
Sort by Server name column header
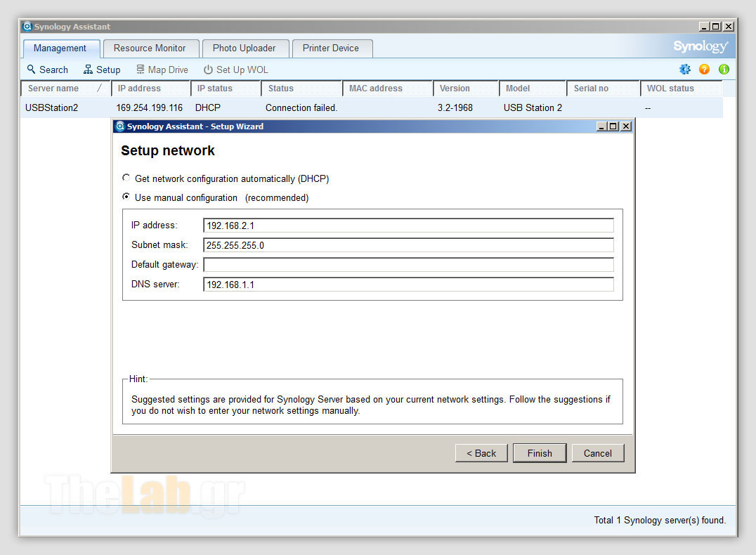coord(65,89)
